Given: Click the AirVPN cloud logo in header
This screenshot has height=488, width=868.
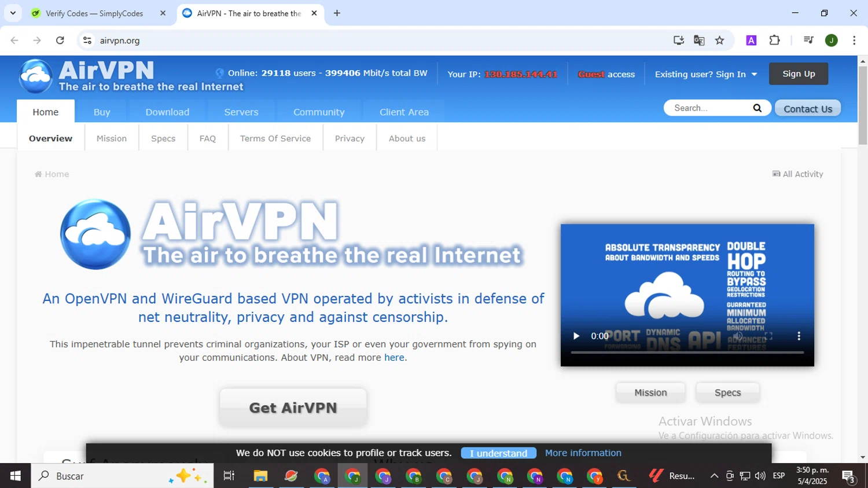Looking at the screenshot, I should tap(36, 76).
